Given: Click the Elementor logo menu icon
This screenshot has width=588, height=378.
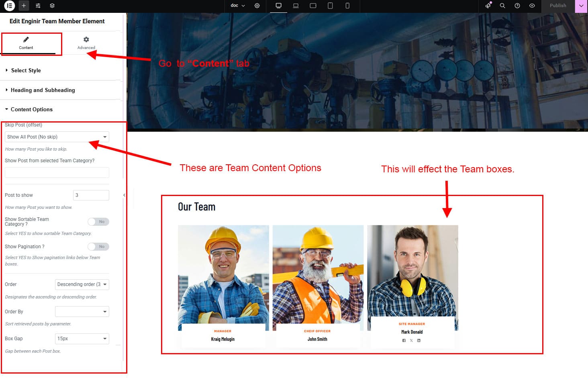Looking at the screenshot, I should coord(9,6).
